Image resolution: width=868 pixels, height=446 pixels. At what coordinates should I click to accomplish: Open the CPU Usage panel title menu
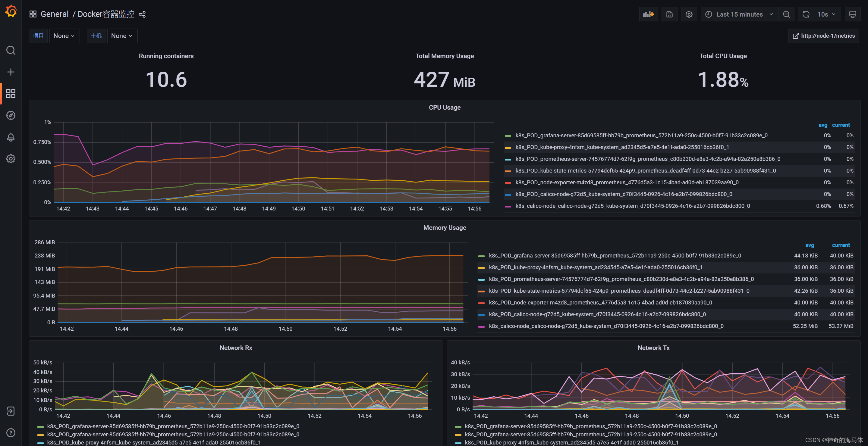pyautogui.click(x=445, y=108)
